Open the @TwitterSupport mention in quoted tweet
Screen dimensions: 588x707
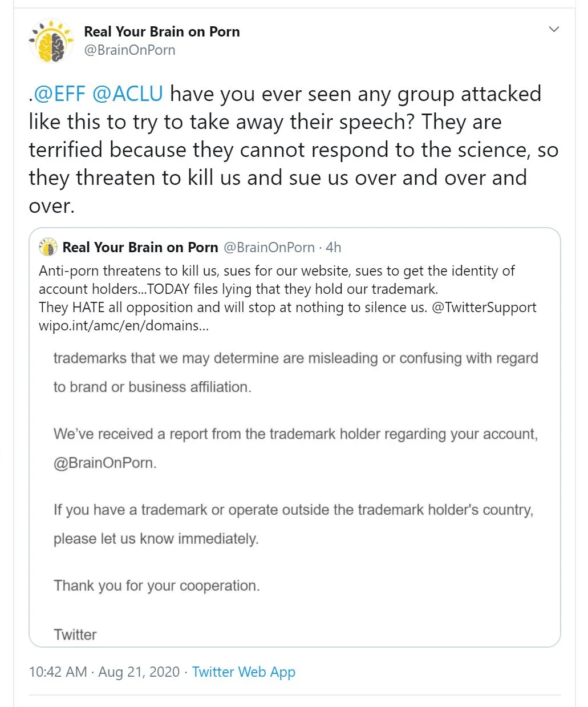pyautogui.click(x=484, y=307)
